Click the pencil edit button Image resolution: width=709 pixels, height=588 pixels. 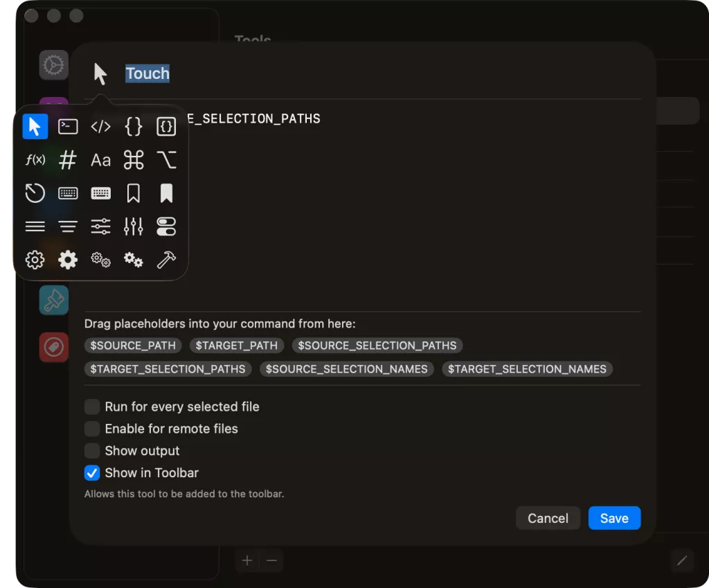click(x=682, y=561)
